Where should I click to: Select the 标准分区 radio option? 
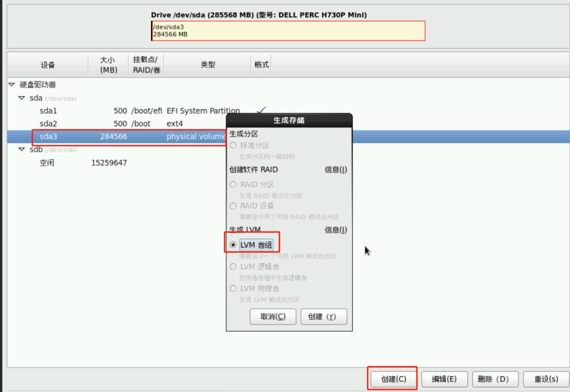[233, 146]
